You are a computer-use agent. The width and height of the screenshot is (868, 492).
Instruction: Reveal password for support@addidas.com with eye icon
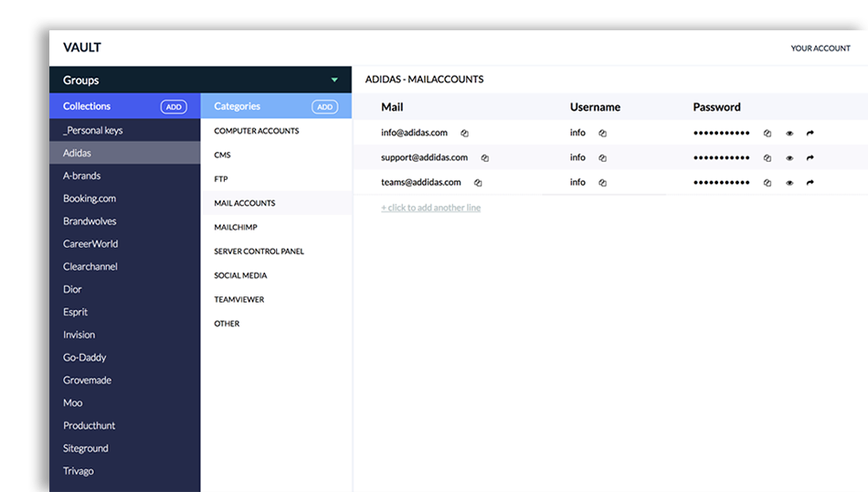point(789,158)
